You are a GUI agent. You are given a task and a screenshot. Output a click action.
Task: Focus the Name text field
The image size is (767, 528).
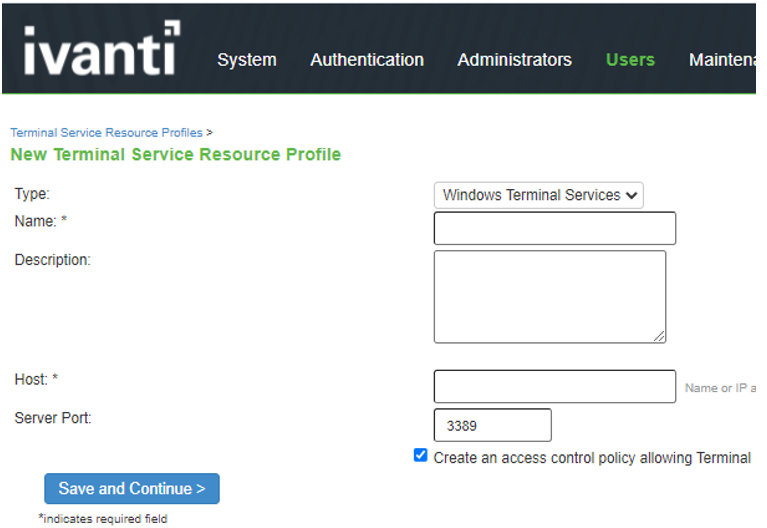(x=555, y=228)
